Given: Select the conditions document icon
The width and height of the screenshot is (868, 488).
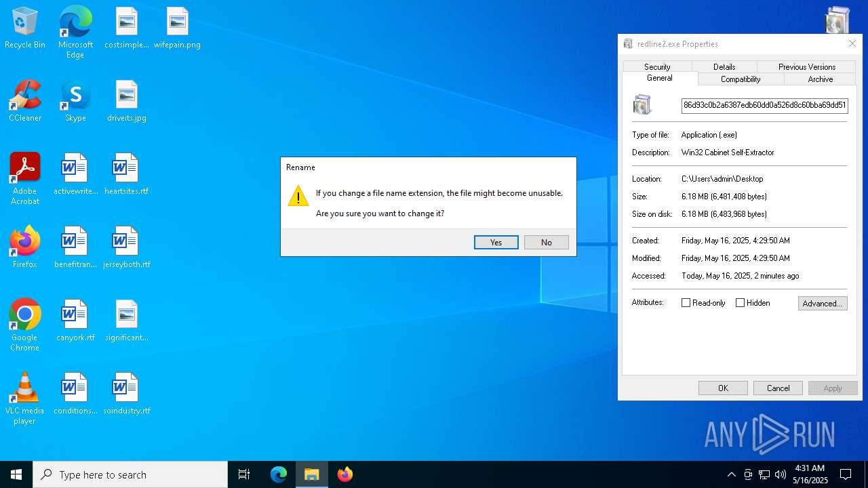Looking at the screenshot, I should pos(75,394).
